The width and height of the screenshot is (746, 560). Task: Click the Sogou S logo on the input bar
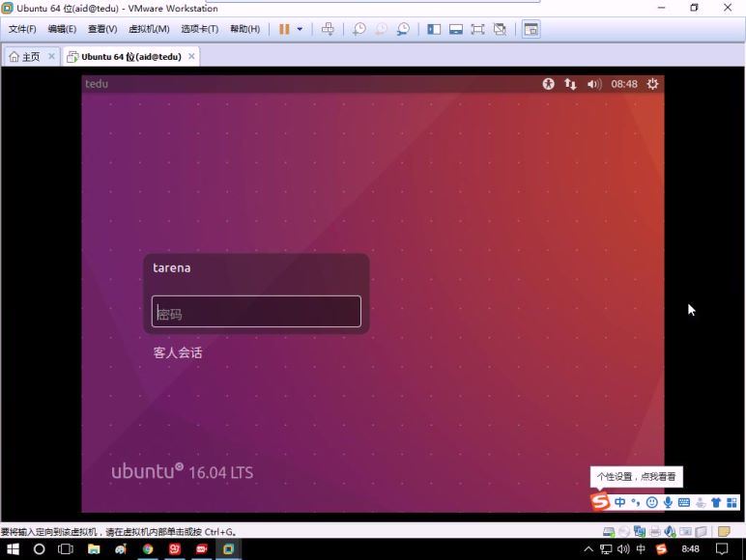(x=600, y=501)
